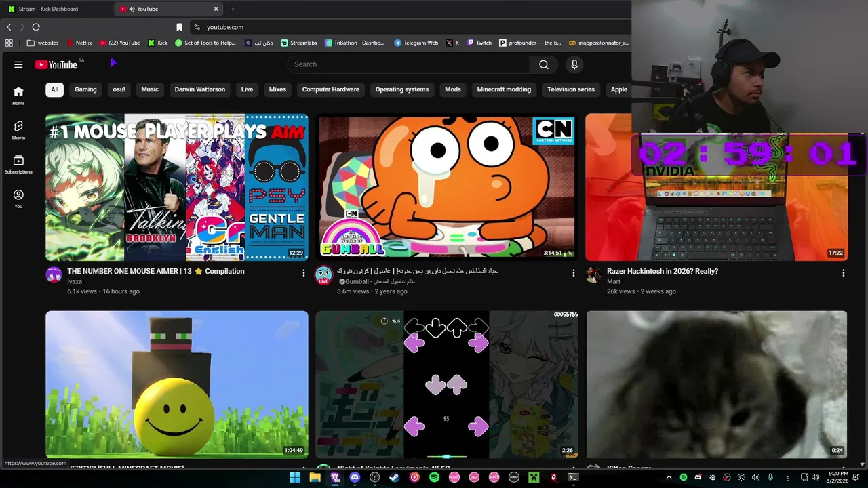Toggle the microphone in the system tray
The width and height of the screenshot is (868, 488).
click(x=770, y=477)
